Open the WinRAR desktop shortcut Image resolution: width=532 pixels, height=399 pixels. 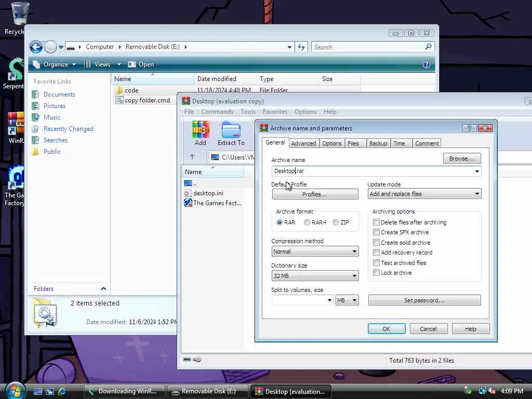click(16, 128)
